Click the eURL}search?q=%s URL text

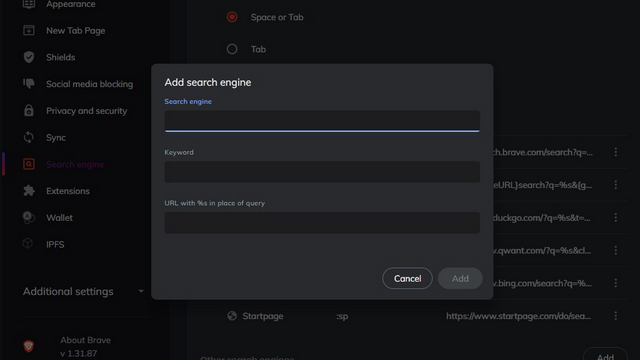(x=543, y=185)
